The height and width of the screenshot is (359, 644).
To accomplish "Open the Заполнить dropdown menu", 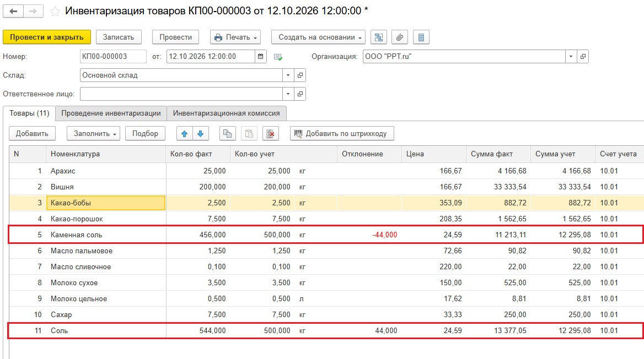I will click(x=93, y=134).
